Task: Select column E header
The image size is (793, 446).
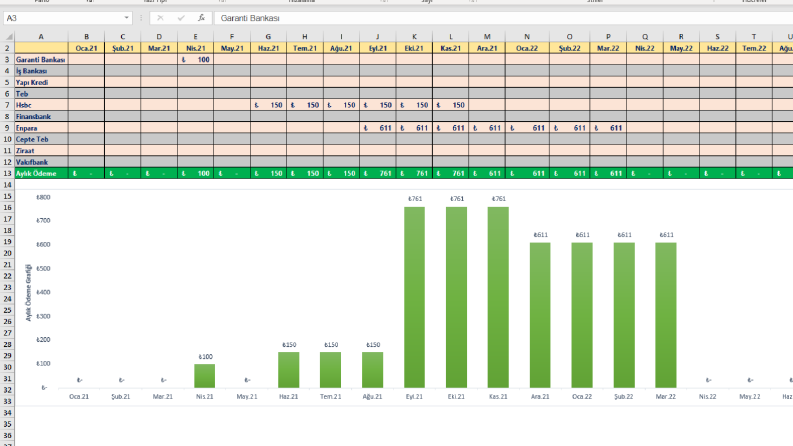Action: 195,36
